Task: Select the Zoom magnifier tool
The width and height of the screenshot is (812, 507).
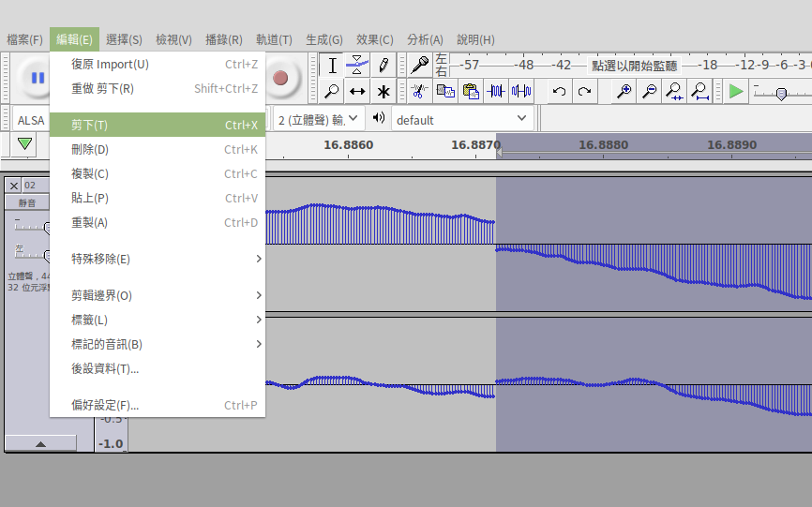Action: tap(332, 92)
